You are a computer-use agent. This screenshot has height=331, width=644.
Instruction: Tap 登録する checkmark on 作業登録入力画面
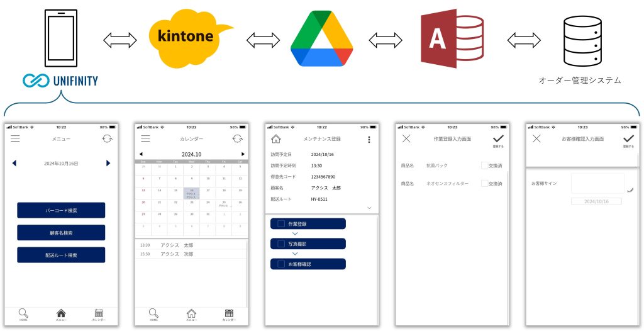[x=498, y=140]
